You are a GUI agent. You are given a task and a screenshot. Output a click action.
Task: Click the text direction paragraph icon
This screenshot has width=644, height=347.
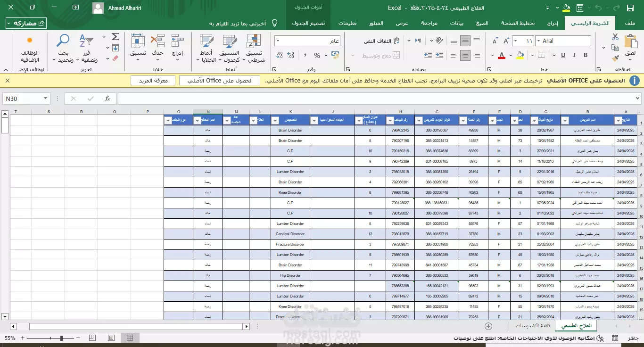pyautogui.click(x=418, y=41)
